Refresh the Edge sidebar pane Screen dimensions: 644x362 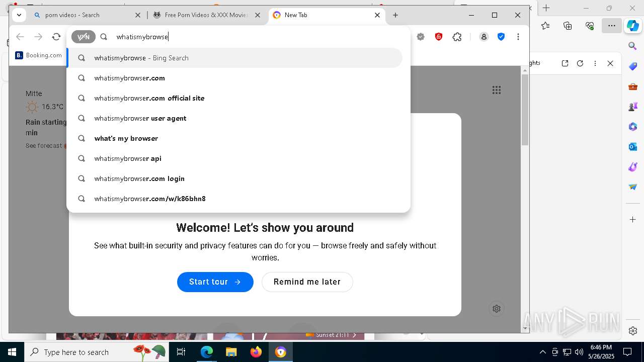click(580, 63)
